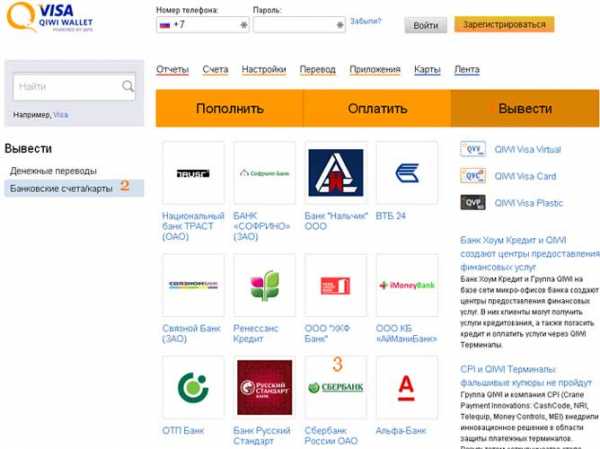The image size is (600, 449).
Task: Select the ВТБ 24 bank logo
Action: [x=407, y=173]
